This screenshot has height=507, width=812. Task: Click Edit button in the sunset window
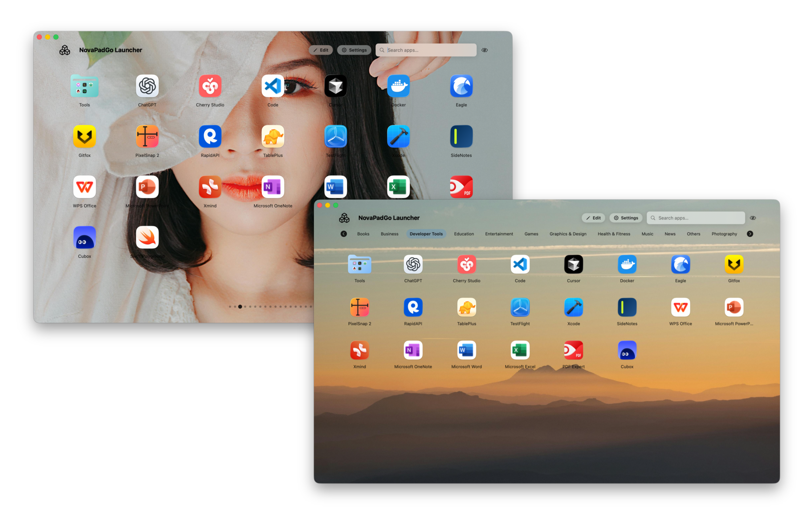[x=593, y=218]
